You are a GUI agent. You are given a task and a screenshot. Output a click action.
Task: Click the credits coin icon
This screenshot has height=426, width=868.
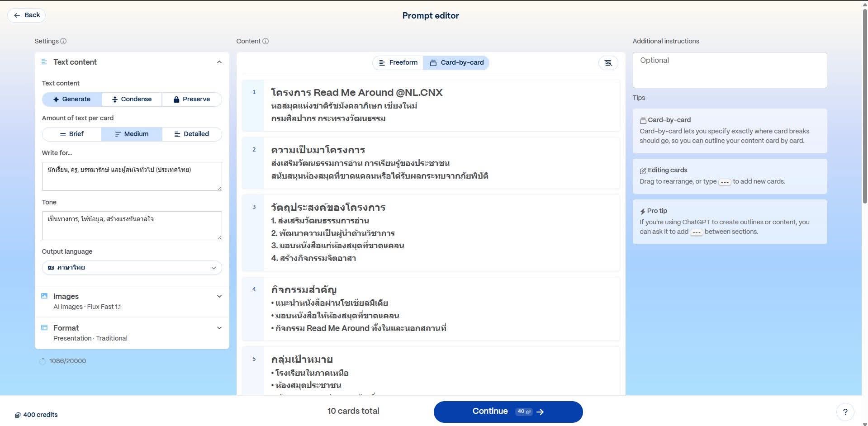18,415
